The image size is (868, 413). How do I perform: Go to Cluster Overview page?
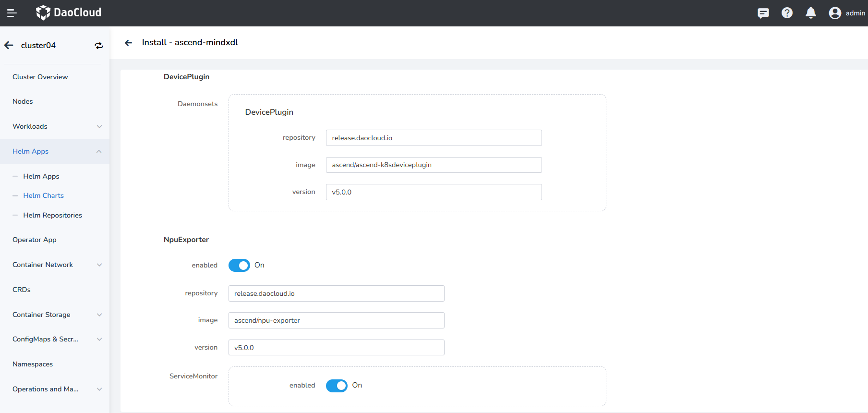click(x=40, y=77)
